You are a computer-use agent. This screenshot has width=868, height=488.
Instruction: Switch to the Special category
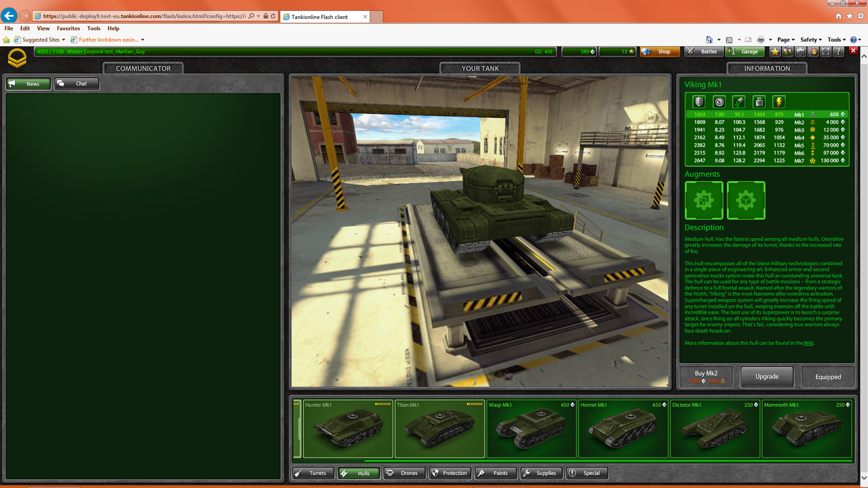[587, 473]
